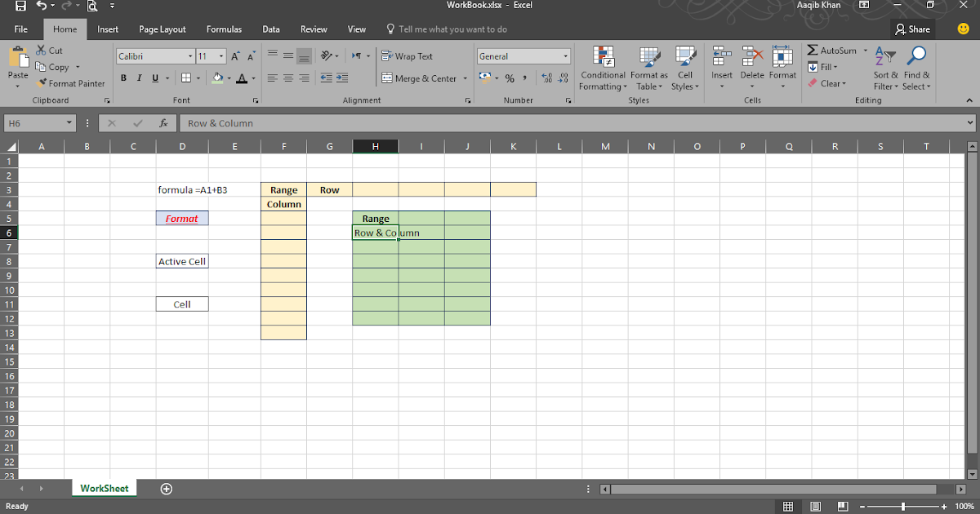Open the Number Format dropdown showing General
The image size is (980, 514).
coord(523,55)
